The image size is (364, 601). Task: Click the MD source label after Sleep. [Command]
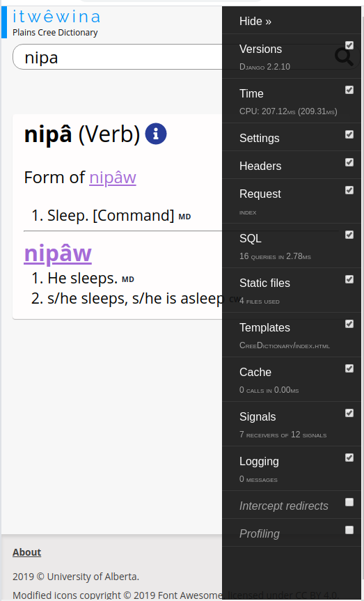[x=184, y=217]
